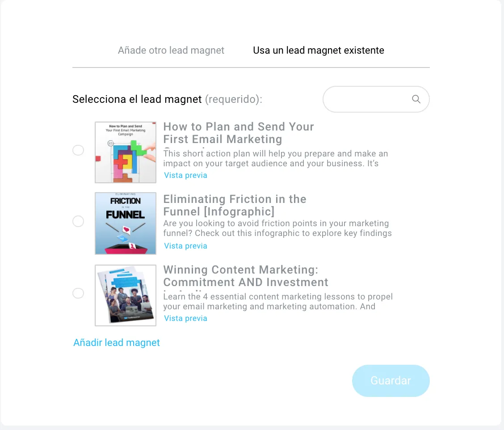This screenshot has width=504, height=430.
Task: Click the team photo content marketing thumbnail
Action: tap(126, 295)
